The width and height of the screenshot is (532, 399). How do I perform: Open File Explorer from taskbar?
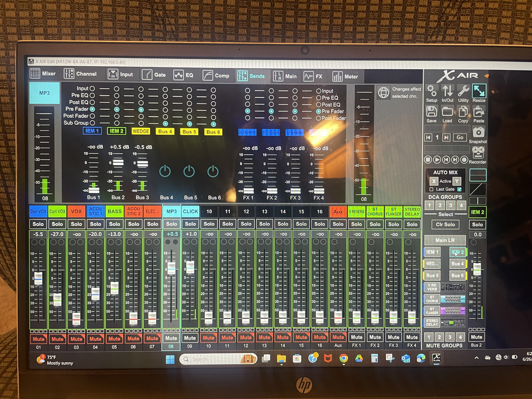(281, 359)
